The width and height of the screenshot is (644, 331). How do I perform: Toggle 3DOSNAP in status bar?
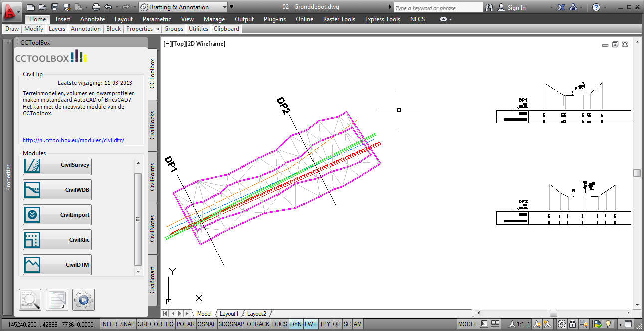(x=231, y=324)
